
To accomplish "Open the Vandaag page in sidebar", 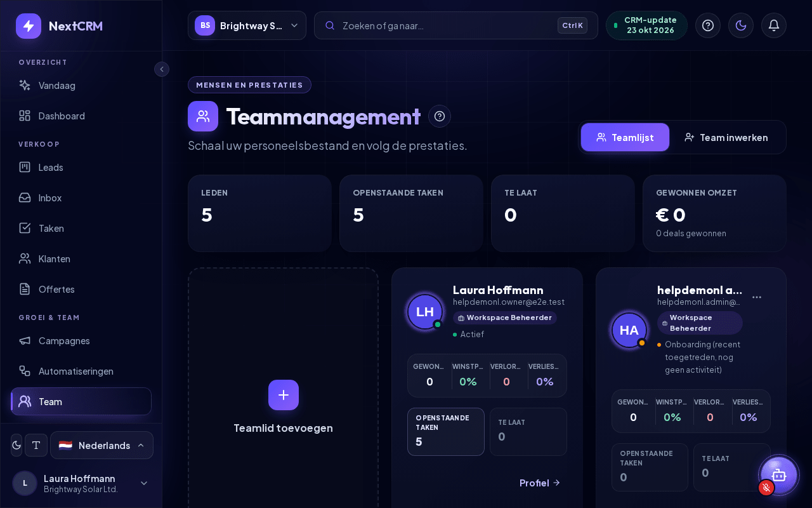I will (x=81, y=85).
